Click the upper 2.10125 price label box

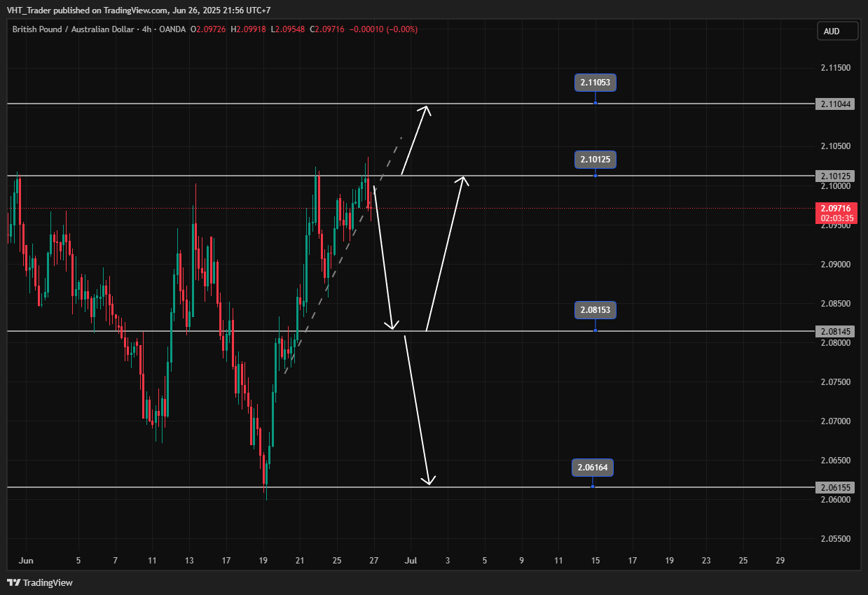point(595,160)
